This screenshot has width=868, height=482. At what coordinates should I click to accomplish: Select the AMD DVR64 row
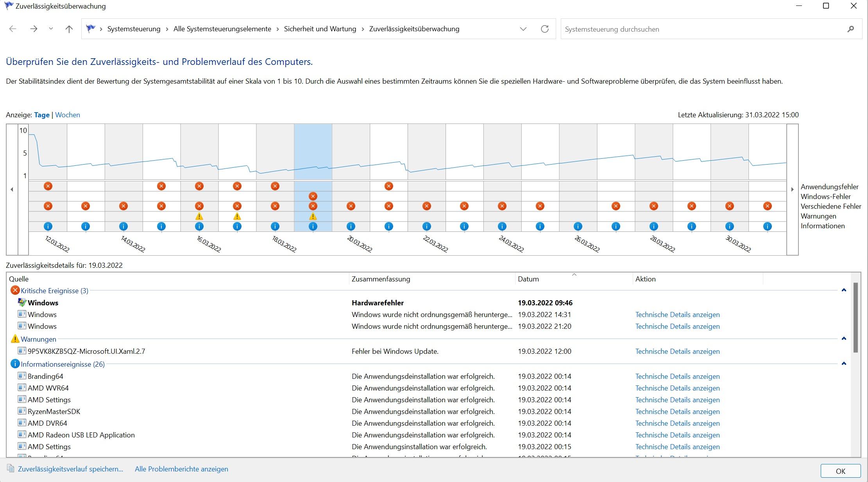tap(429, 423)
